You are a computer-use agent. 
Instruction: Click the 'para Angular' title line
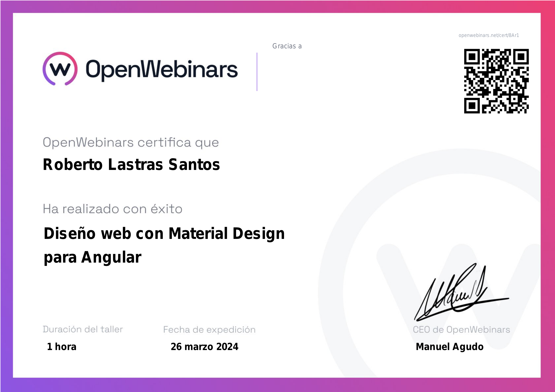92,258
